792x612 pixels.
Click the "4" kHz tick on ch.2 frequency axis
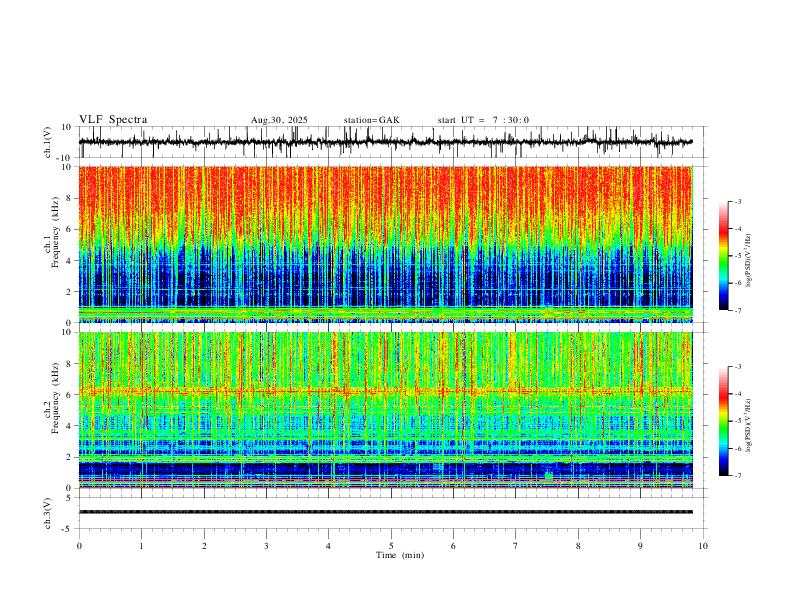[70, 426]
